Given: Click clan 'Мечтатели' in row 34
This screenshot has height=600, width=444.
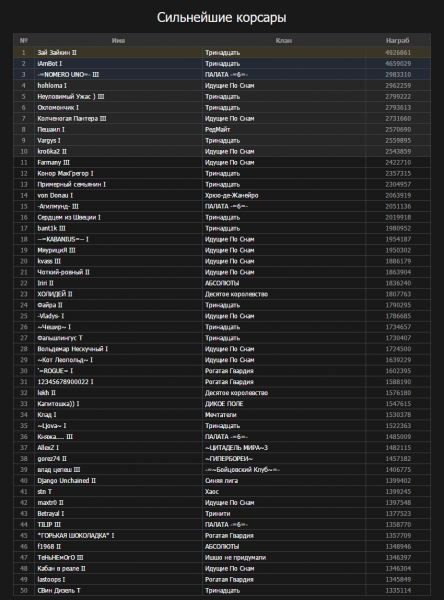Looking at the screenshot, I should (x=220, y=415).
